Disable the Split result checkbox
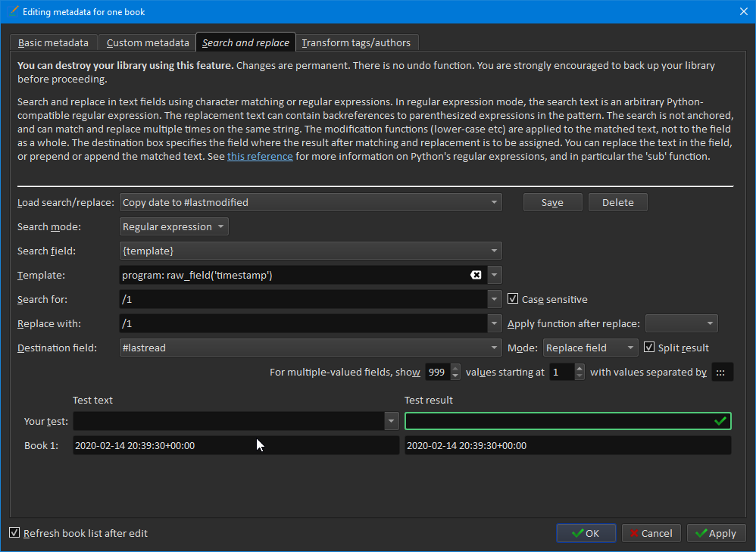The height and width of the screenshot is (552, 756). (x=649, y=348)
